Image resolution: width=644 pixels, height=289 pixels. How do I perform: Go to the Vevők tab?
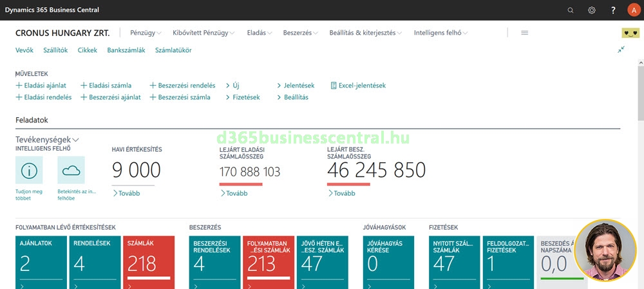(24, 50)
